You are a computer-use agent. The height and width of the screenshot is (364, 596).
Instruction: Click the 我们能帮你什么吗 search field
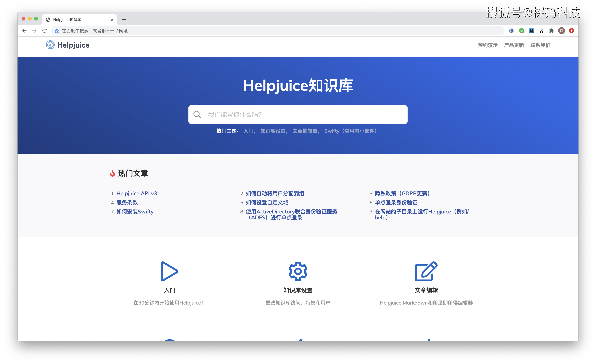298,115
